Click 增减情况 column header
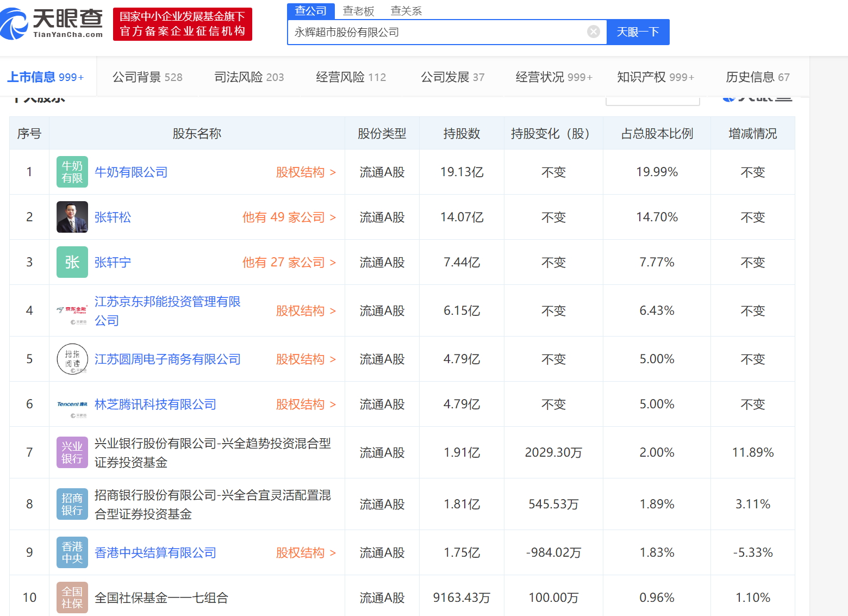848x616 pixels. 753,134
